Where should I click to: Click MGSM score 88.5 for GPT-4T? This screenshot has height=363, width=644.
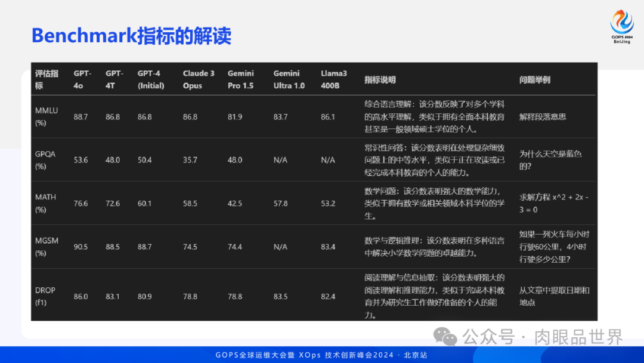pyautogui.click(x=113, y=247)
